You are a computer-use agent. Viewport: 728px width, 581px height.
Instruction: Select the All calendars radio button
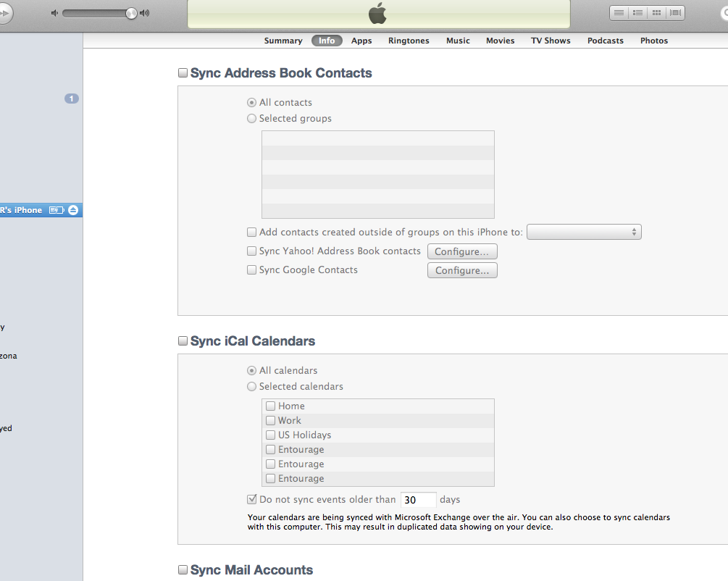click(x=251, y=371)
